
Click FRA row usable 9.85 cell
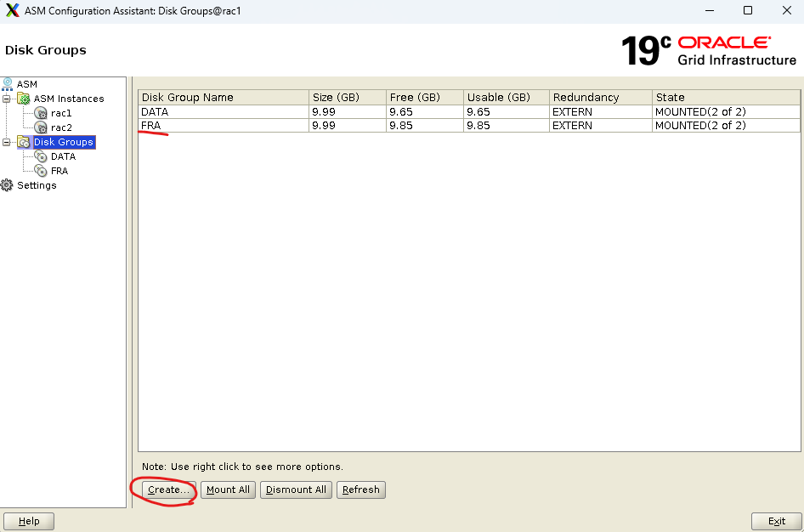pos(507,126)
